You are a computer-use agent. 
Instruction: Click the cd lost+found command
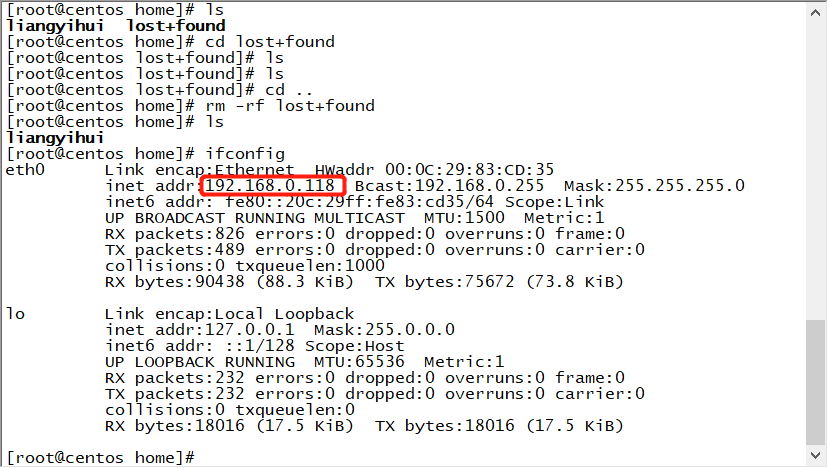(270, 42)
